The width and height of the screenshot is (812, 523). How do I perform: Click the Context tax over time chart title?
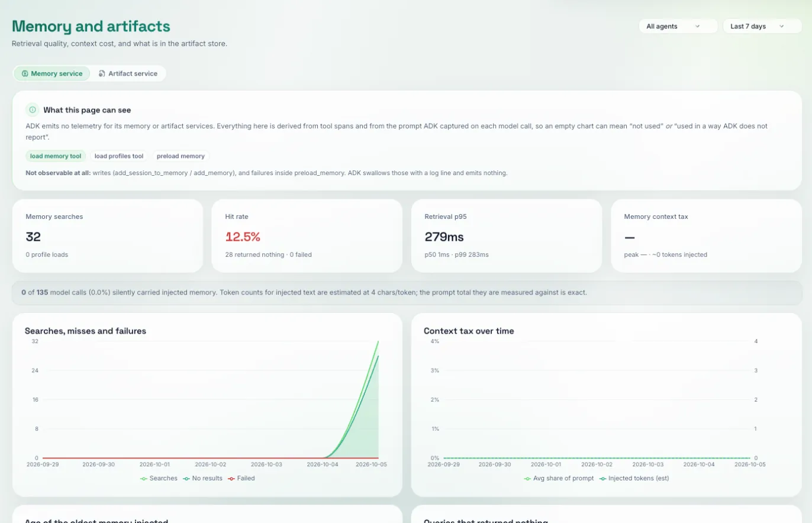pos(469,331)
